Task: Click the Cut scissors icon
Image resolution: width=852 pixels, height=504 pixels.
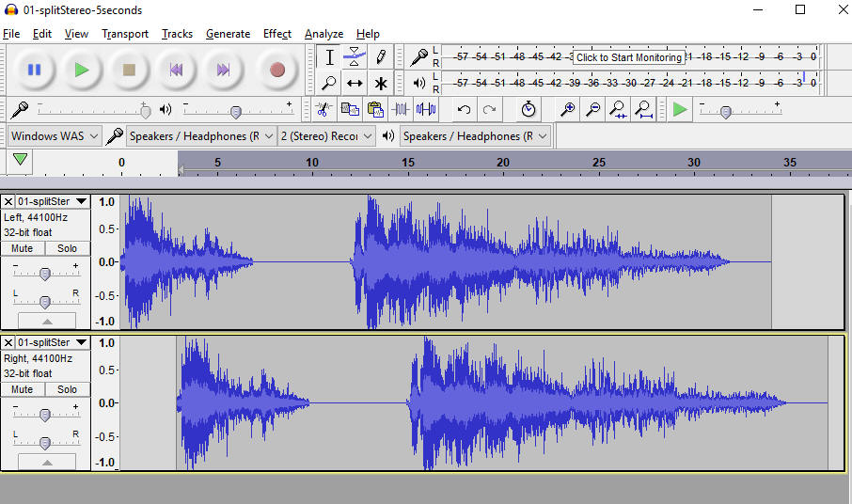Action: [x=323, y=110]
